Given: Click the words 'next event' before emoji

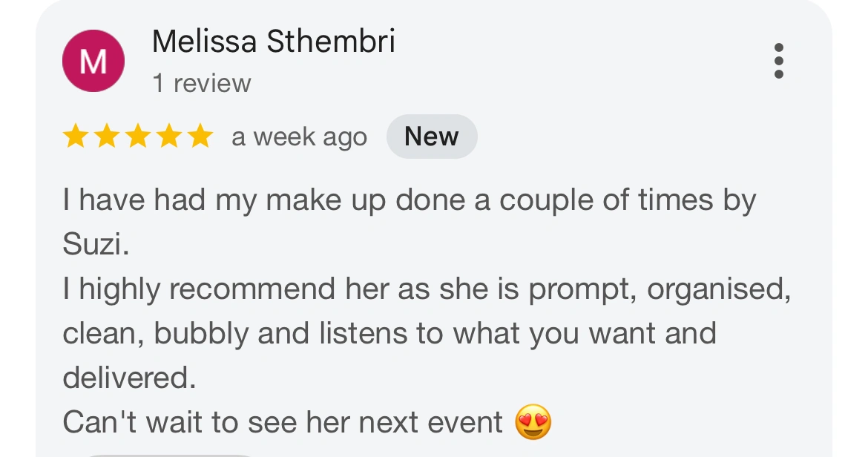Looking at the screenshot, I should (431, 423).
